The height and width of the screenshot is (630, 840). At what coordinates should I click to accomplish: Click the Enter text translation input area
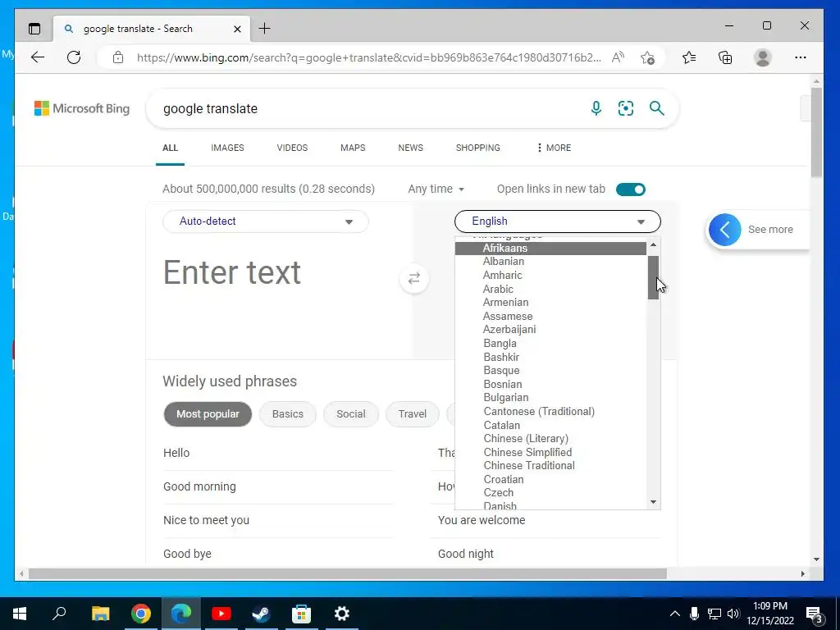279,273
